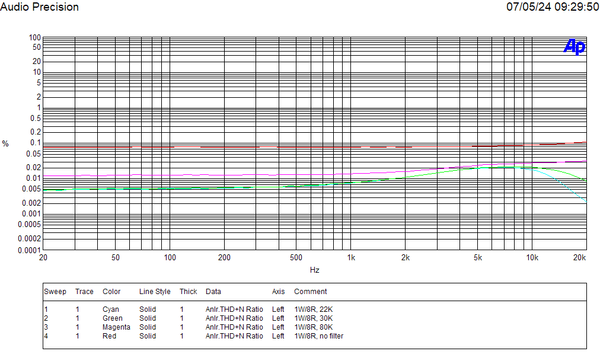This screenshot has height=364, width=600.
Task: Click the '0.0001' y-axis bottom label
Action: click(29, 250)
